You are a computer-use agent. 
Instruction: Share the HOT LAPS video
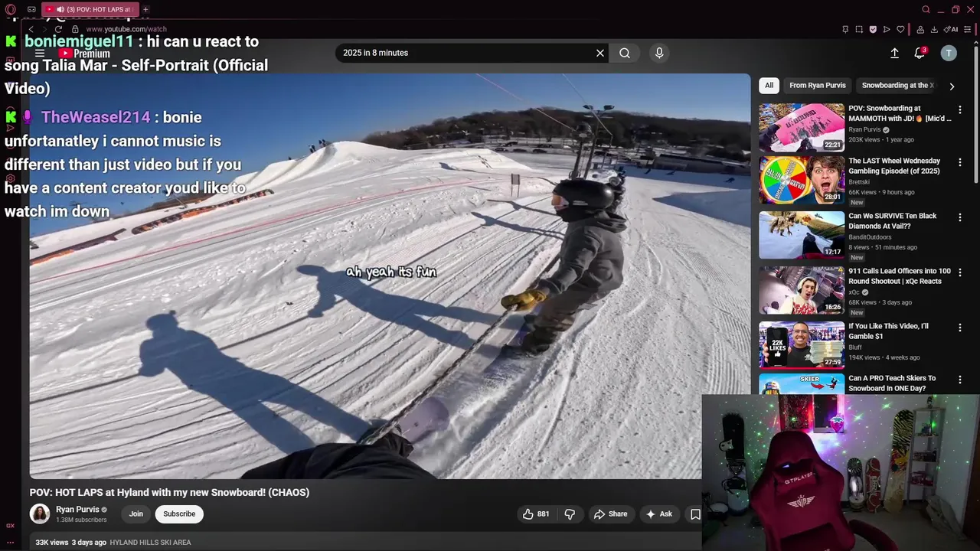(610, 514)
